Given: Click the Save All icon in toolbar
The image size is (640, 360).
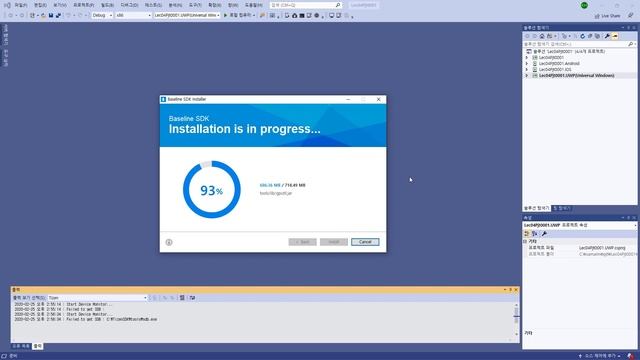Looking at the screenshot, I should (58, 16).
